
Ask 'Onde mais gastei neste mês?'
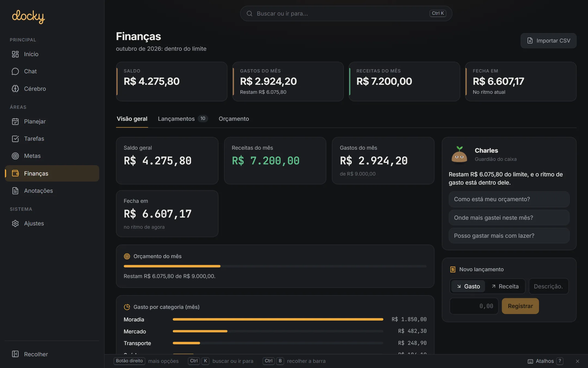(x=509, y=218)
